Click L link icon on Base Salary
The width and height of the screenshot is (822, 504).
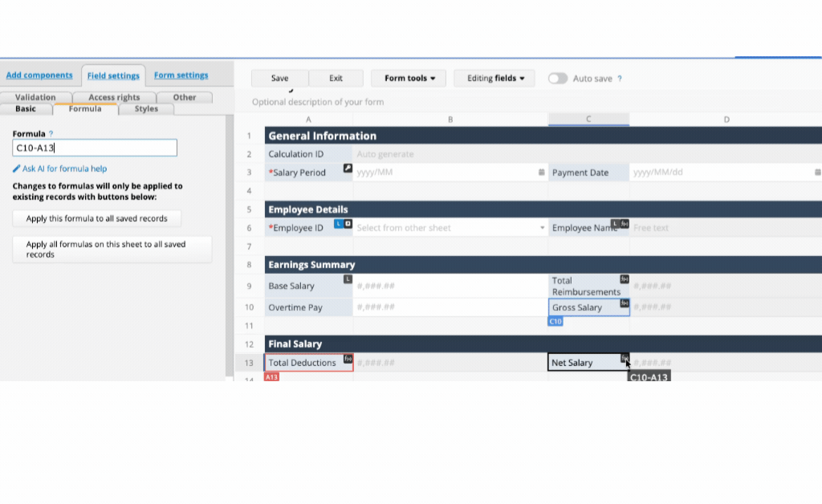tap(348, 279)
